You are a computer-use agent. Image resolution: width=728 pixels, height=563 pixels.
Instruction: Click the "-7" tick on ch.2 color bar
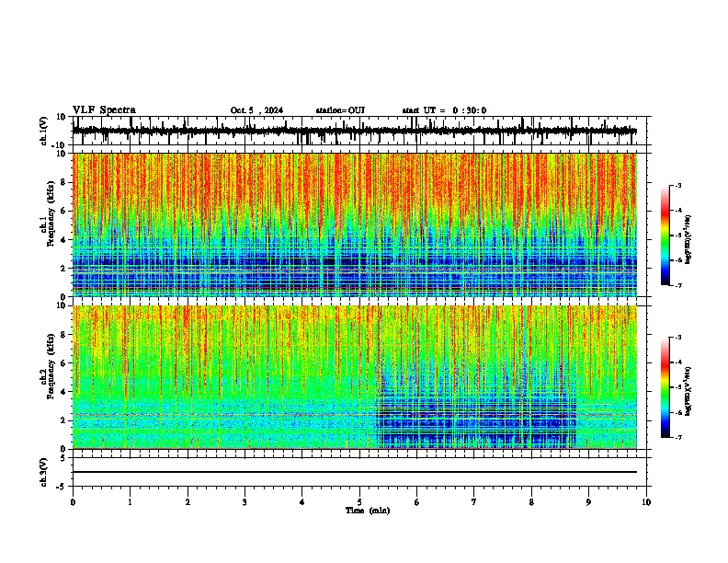678,437
